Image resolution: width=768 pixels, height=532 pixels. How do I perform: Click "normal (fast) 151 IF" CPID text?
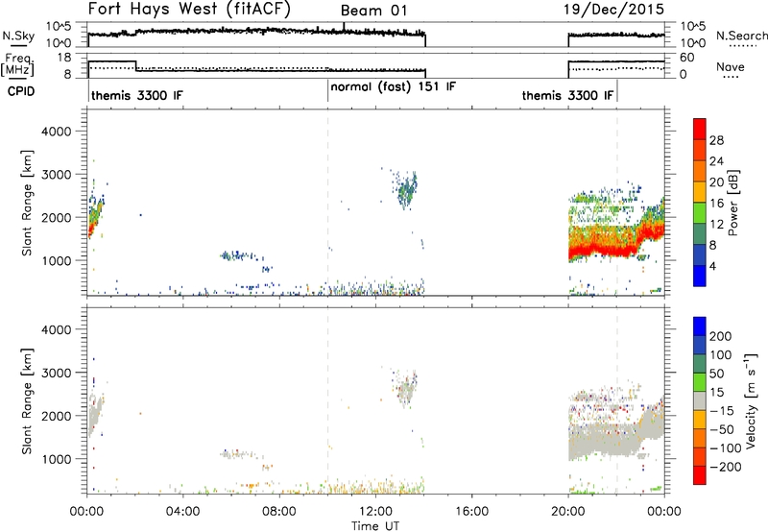point(394,87)
